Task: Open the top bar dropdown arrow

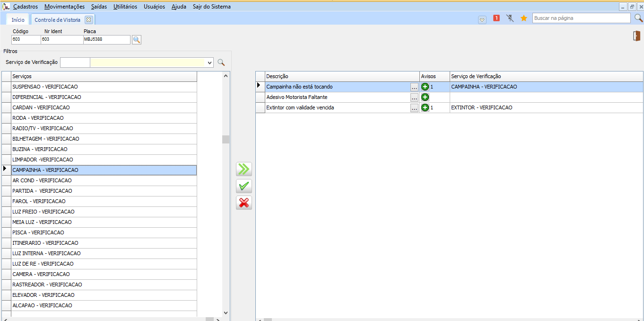Action: pyautogui.click(x=482, y=19)
